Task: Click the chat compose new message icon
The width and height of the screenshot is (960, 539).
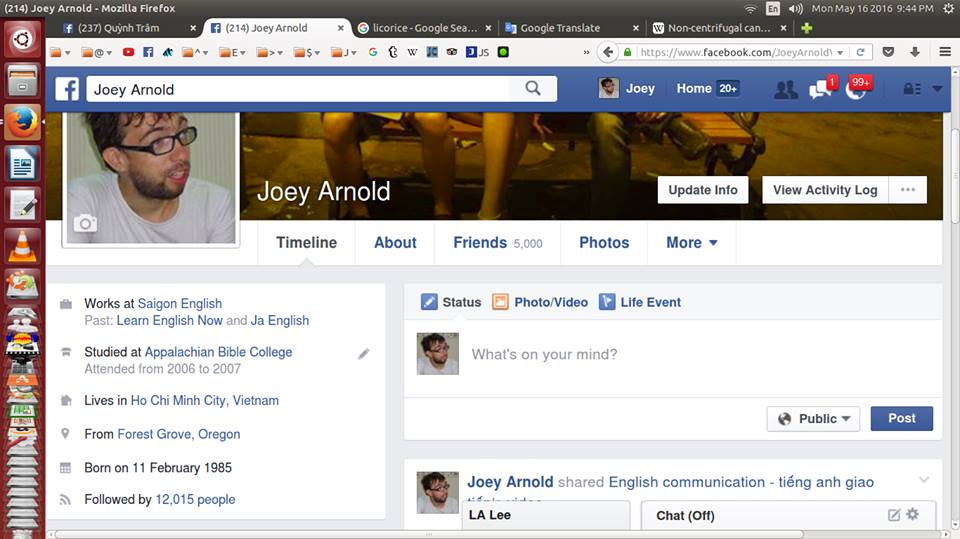Action: [894, 514]
